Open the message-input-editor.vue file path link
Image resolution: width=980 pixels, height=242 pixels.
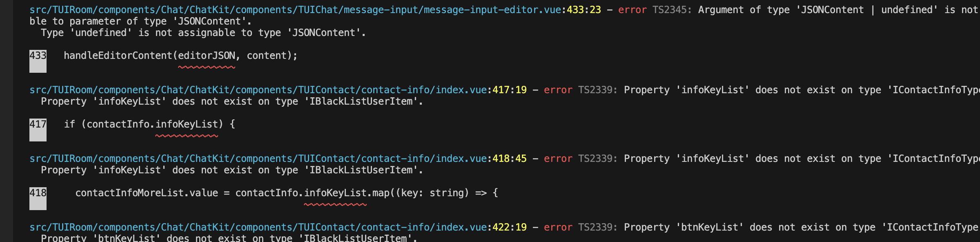(x=295, y=10)
